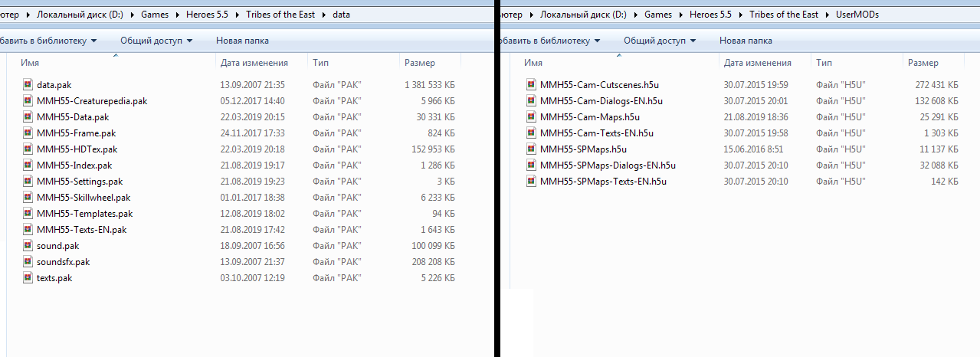Image resolution: width=980 pixels, height=357 pixels.
Task: Click size 1 381 533 КБ of data.pak
Action: [430, 85]
